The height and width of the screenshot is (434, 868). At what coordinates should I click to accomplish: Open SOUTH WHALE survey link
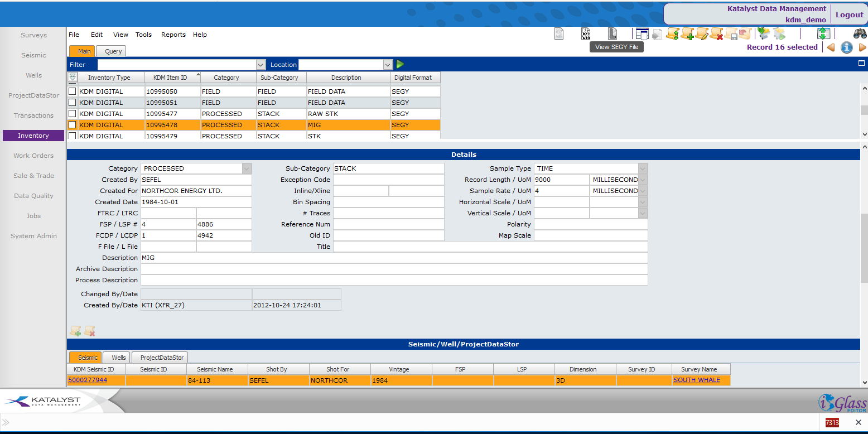(697, 380)
